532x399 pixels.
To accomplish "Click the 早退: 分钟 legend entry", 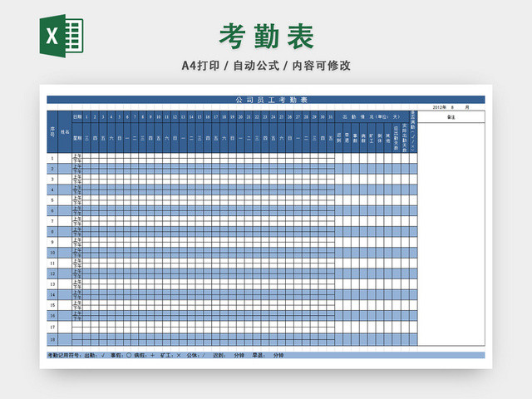I will click(268, 355).
